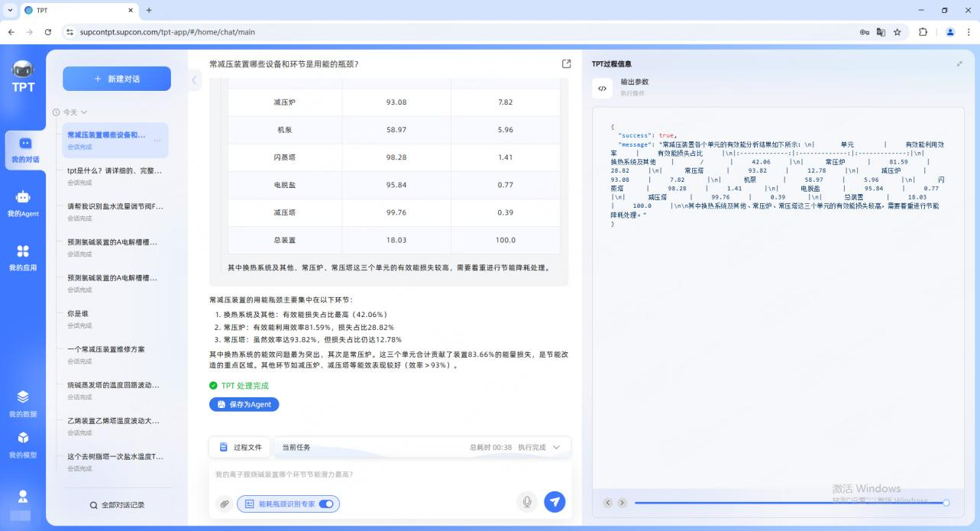Open the 我的应用 sidebar section

[x=23, y=257]
